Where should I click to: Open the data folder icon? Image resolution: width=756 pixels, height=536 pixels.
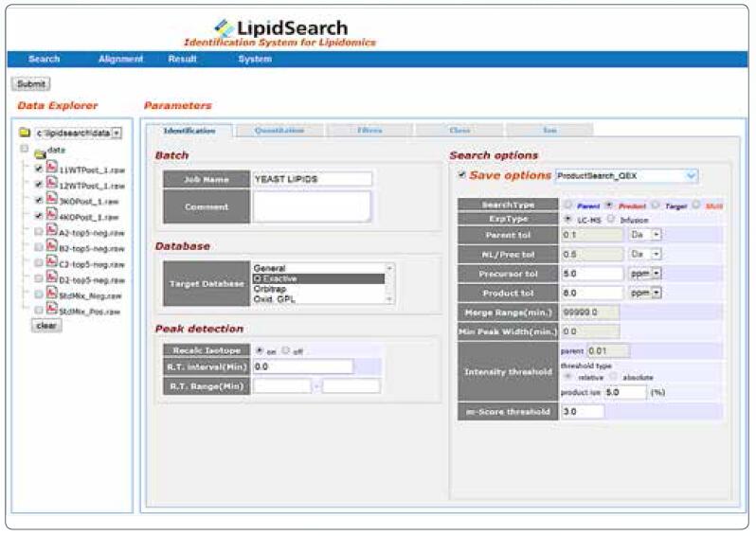[x=40, y=153]
